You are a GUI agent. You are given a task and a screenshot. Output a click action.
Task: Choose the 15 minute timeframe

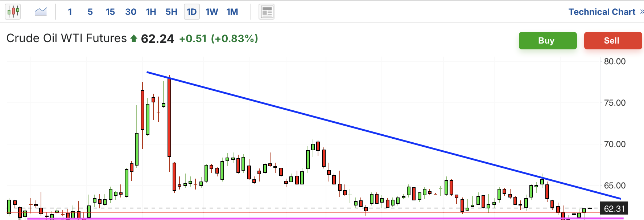(110, 12)
